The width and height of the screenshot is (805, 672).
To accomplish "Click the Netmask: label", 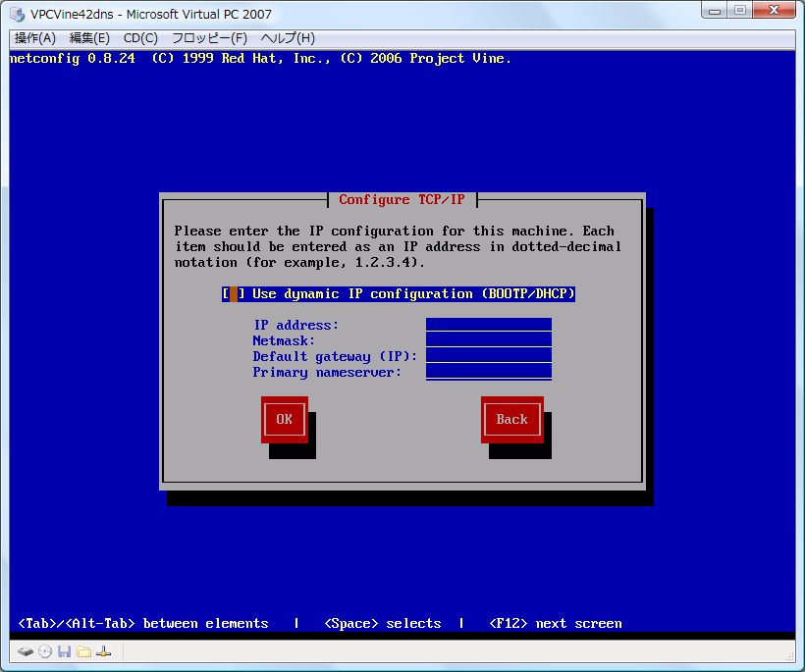I will click(x=284, y=340).
